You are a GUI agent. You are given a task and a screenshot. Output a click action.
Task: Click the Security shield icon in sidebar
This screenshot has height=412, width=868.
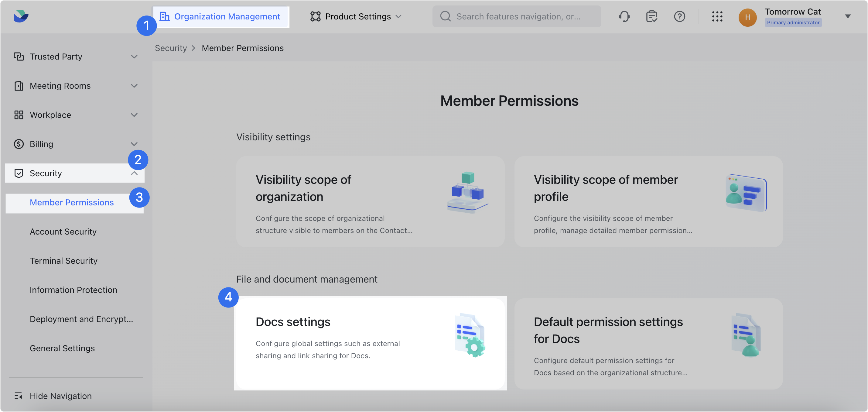coord(19,173)
